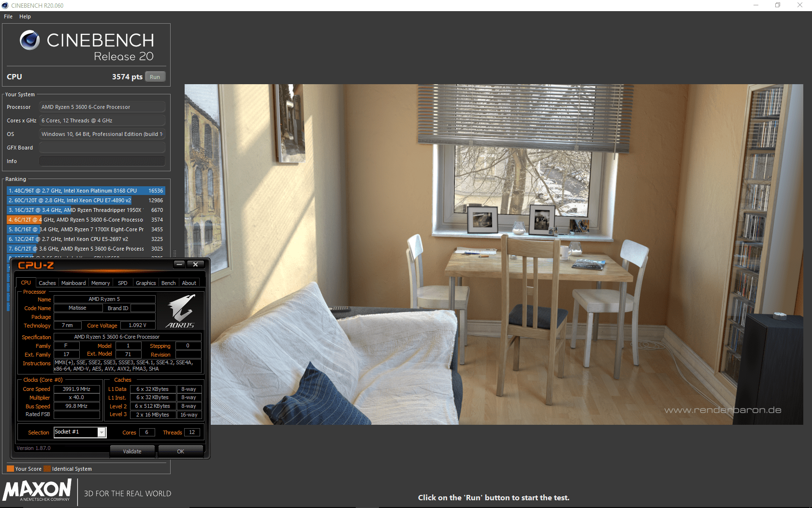Click the MAXON logo at bottom left
812x508 pixels.
[x=37, y=490]
